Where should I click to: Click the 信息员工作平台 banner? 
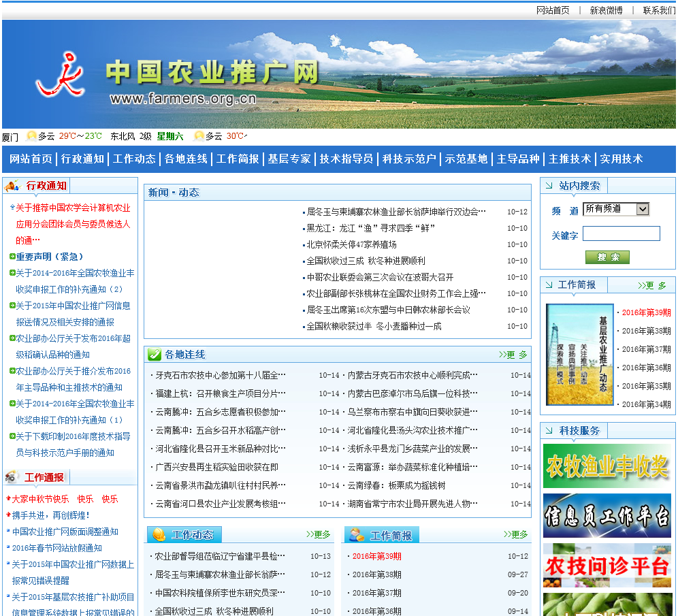(x=607, y=516)
